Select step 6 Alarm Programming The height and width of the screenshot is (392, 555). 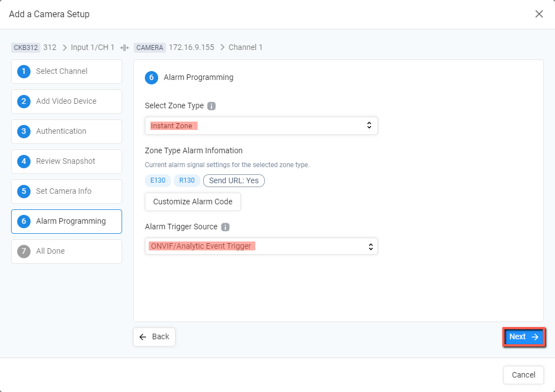pos(67,222)
